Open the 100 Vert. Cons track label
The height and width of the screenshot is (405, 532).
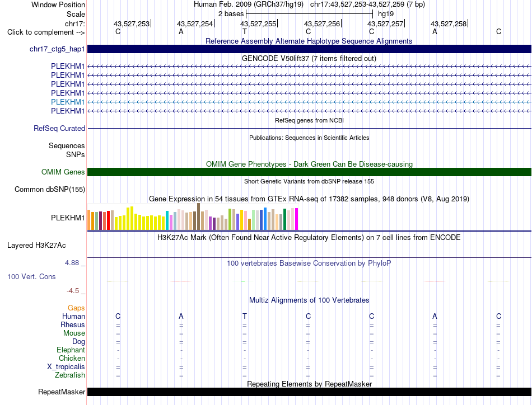click(x=31, y=276)
